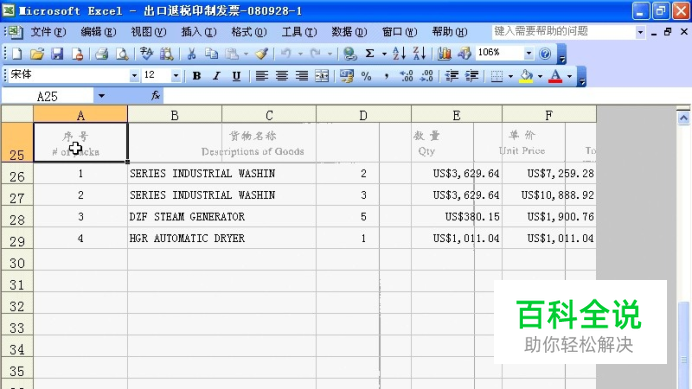
Task: Open the Fill Color dropdown arrow
Action: click(x=540, y=76)
